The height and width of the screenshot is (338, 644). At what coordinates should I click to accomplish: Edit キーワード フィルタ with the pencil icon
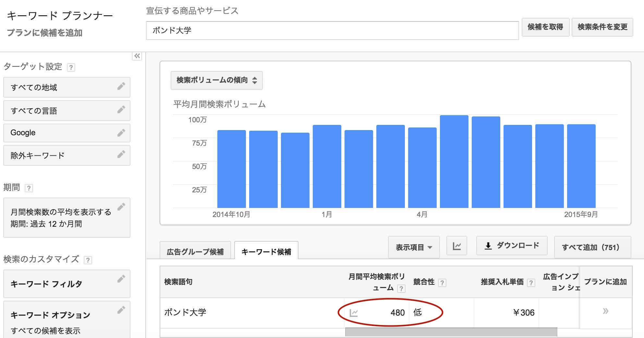[x=121, y=279]
